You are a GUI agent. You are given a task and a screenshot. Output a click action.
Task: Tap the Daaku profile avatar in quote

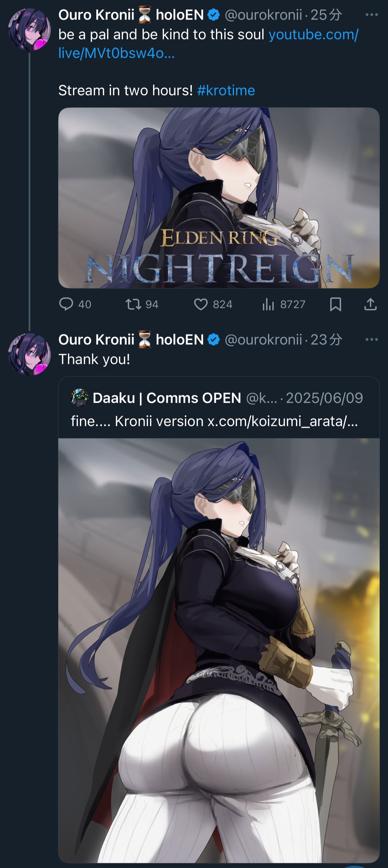[x=80, y=398]
